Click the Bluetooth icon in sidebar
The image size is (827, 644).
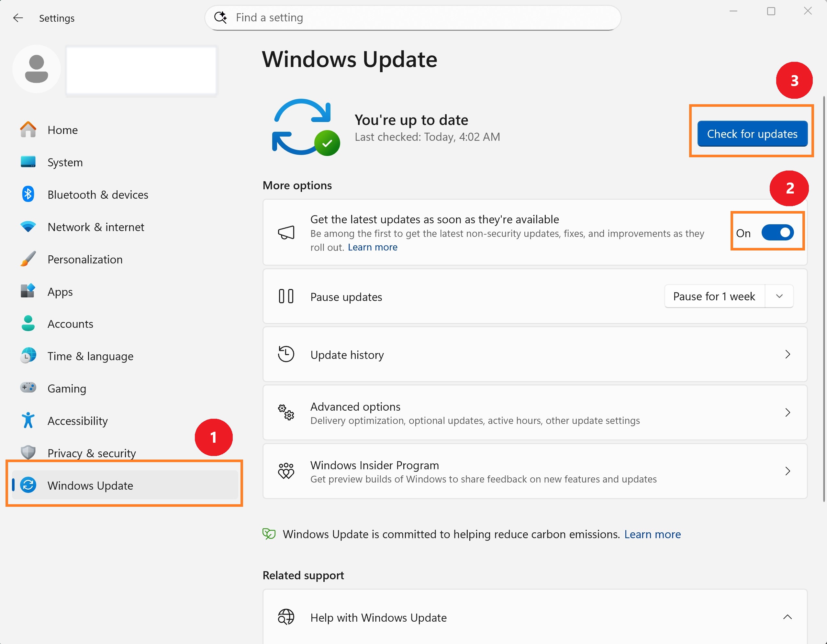point(28,194)
